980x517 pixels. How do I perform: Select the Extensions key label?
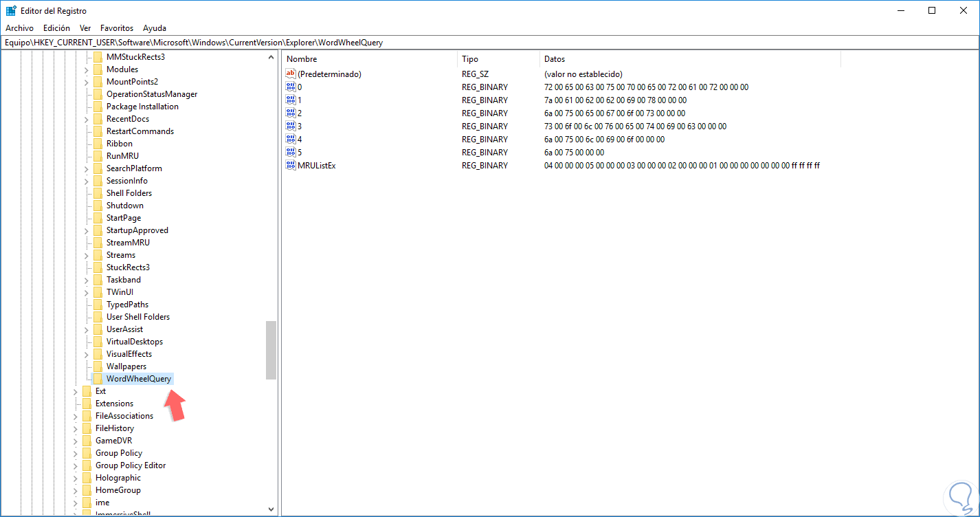tap(115, 404)
